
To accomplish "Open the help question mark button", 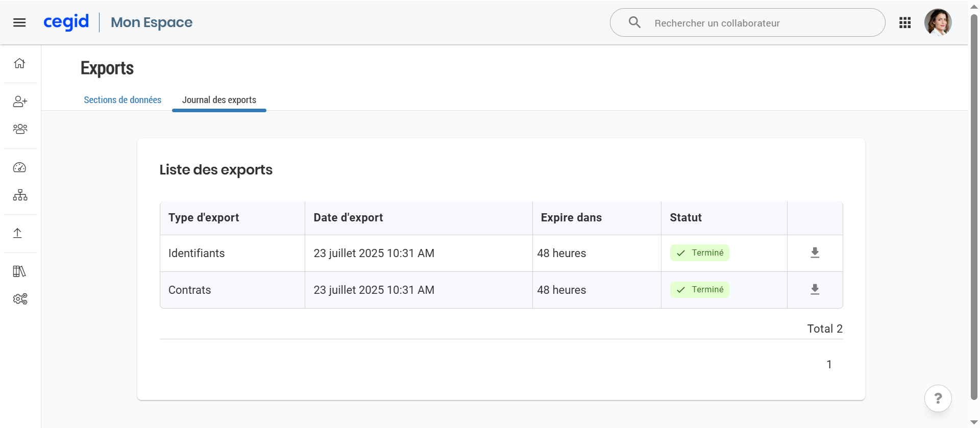I will (938, 398).
